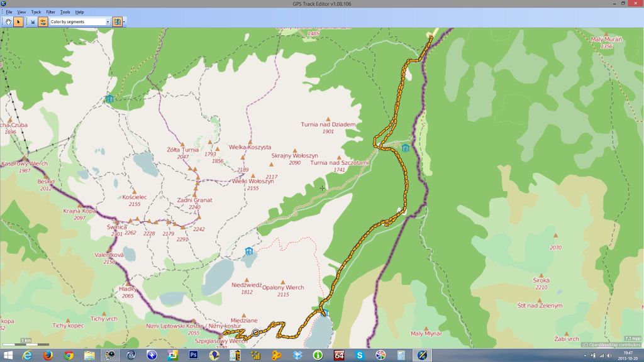Open Firefox from the taskbar
The width and height of the screenshot is (644, 362).
(48, 355)
